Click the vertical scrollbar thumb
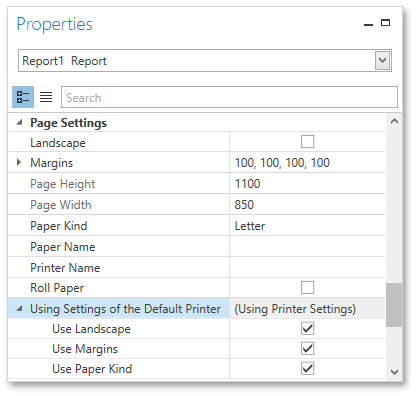 click(394, 305)
